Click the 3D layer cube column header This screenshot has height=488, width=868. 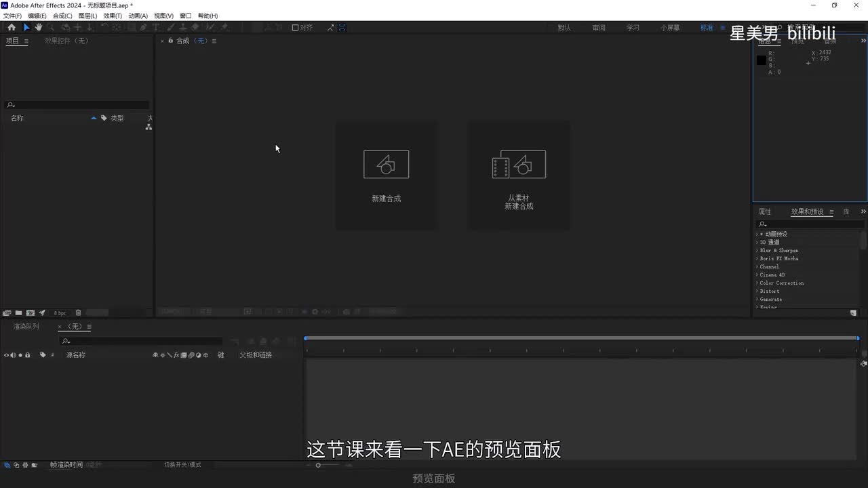pos(204,355)
